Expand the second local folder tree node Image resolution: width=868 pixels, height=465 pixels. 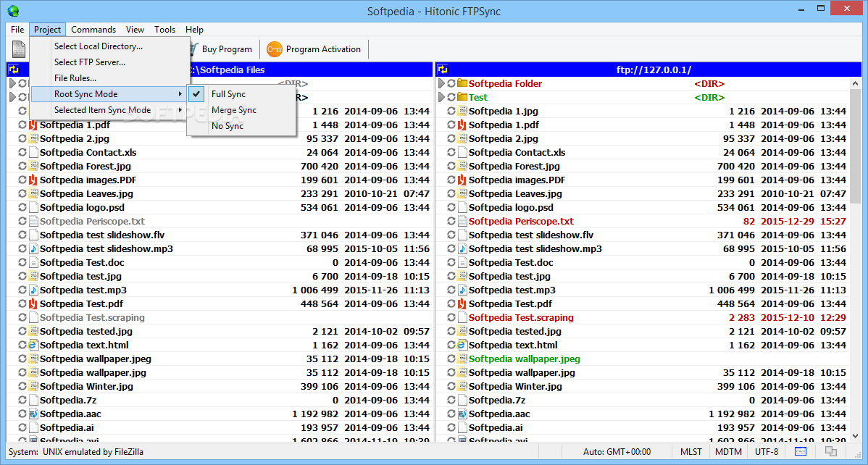click(13, 98)
